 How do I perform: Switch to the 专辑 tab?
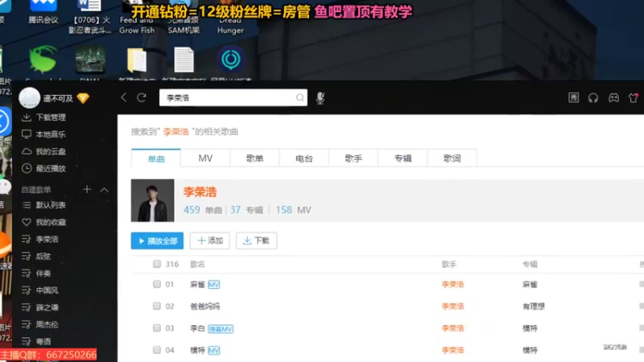point(402,158)
